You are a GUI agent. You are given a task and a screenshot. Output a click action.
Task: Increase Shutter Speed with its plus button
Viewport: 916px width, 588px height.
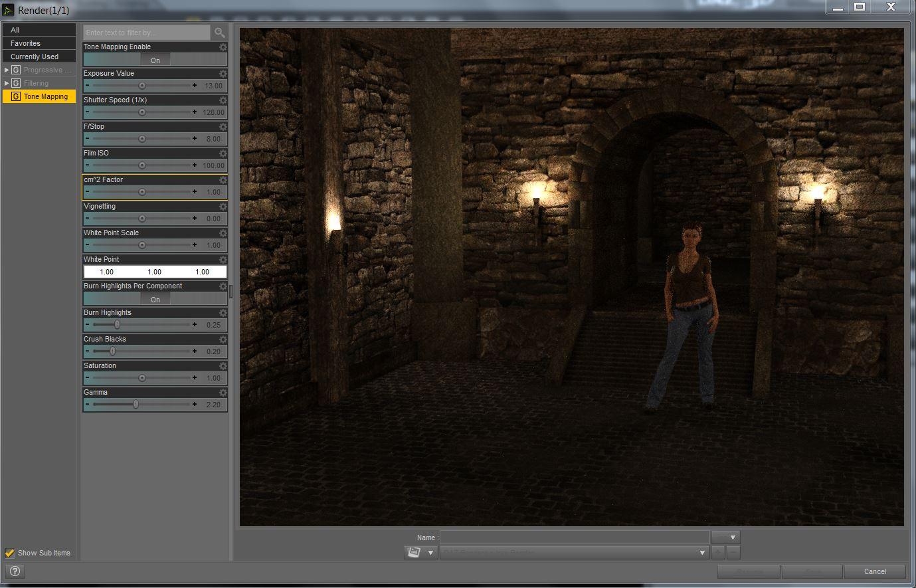195,112
